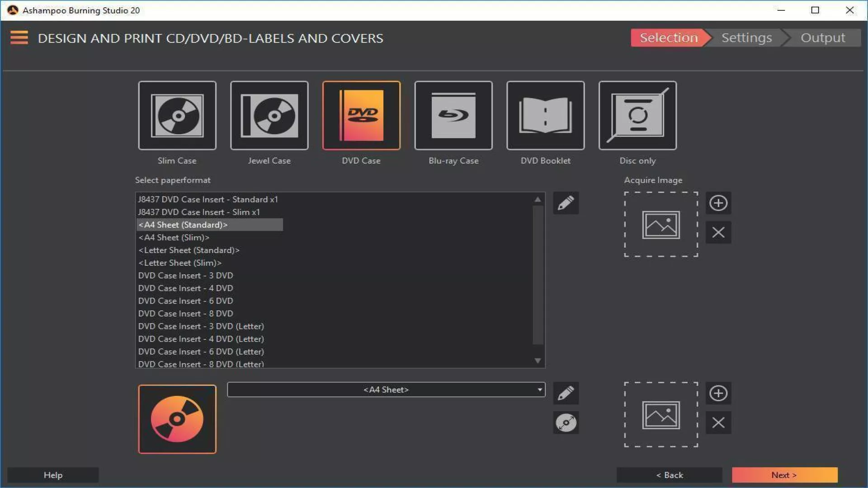Select the Slim Case cover type
This screenshot has width=868, height=488.
[177, 116]
